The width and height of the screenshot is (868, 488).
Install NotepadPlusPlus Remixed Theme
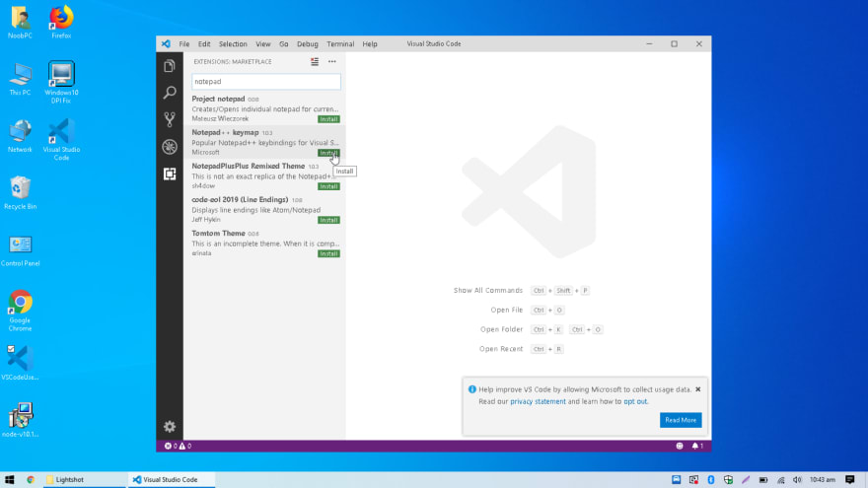(328, 186)
